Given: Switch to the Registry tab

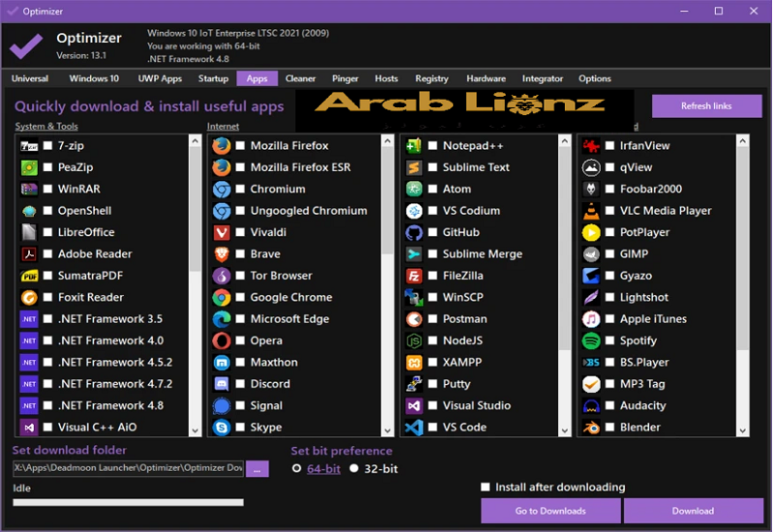Looking at the screenshot, I should (432, 78).
